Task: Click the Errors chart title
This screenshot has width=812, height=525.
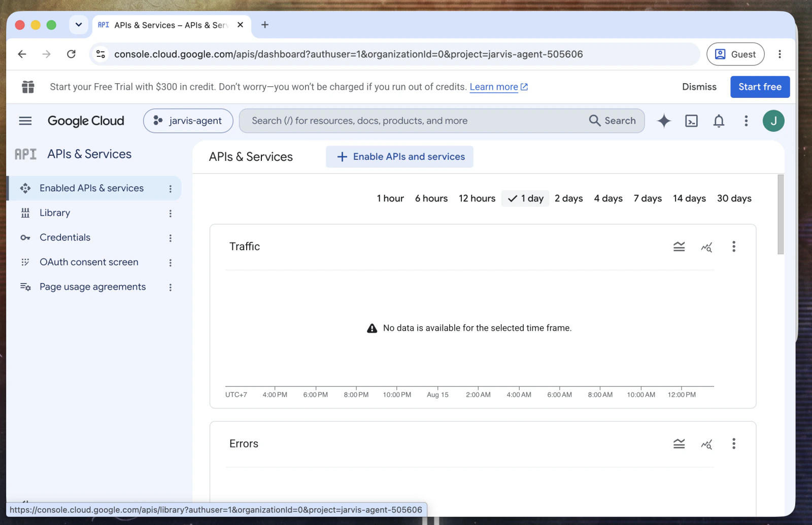Action: [x=244, y=444]
